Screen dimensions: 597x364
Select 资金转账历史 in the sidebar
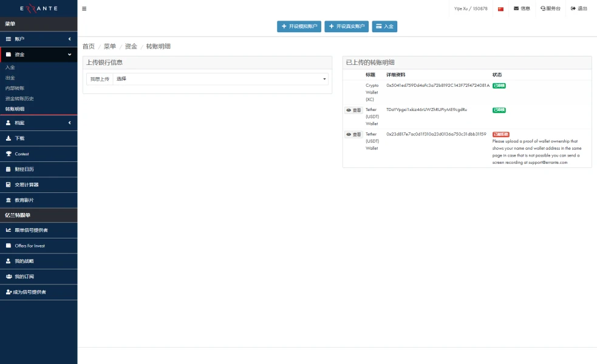point(19,98)
